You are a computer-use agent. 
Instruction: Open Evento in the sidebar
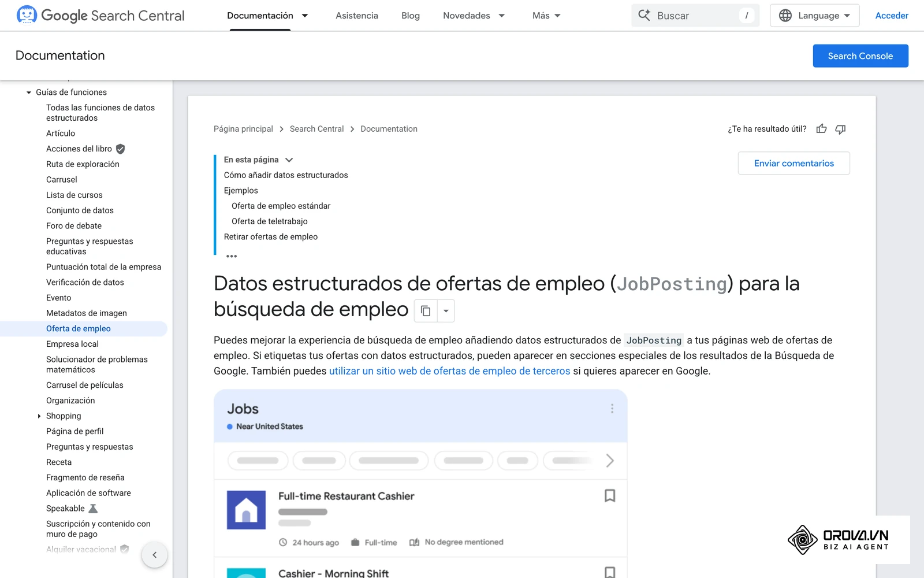59,298
